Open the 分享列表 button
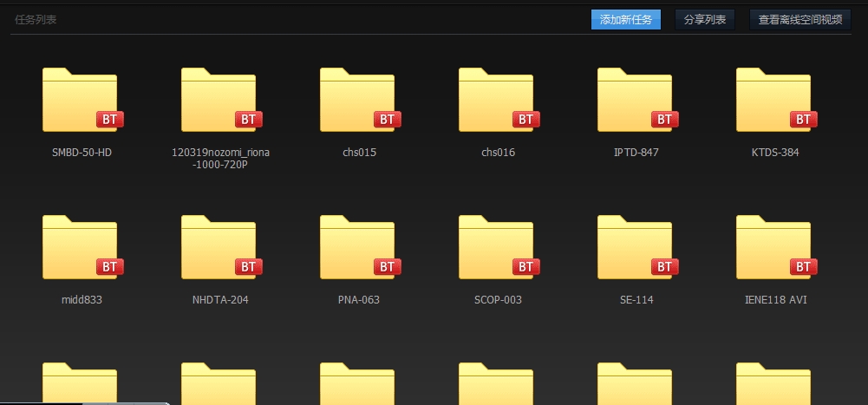Viewport: 868px width, 405px height. point(705,20)
